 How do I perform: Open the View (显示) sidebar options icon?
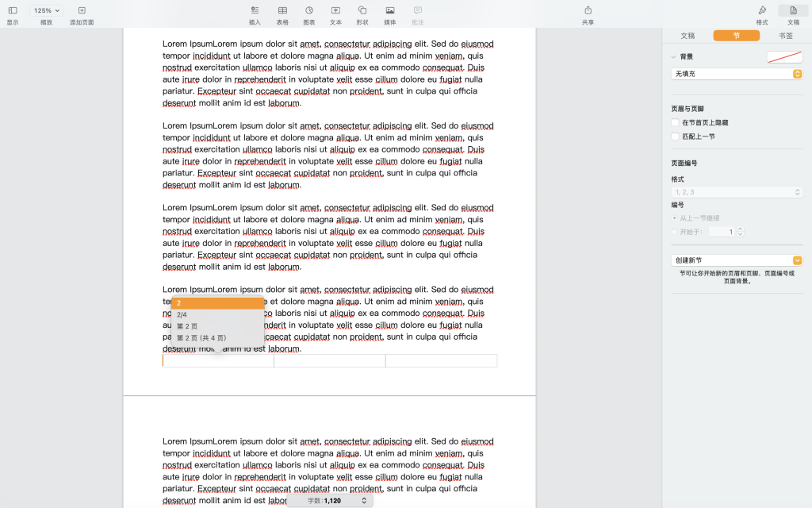point(13,10)
